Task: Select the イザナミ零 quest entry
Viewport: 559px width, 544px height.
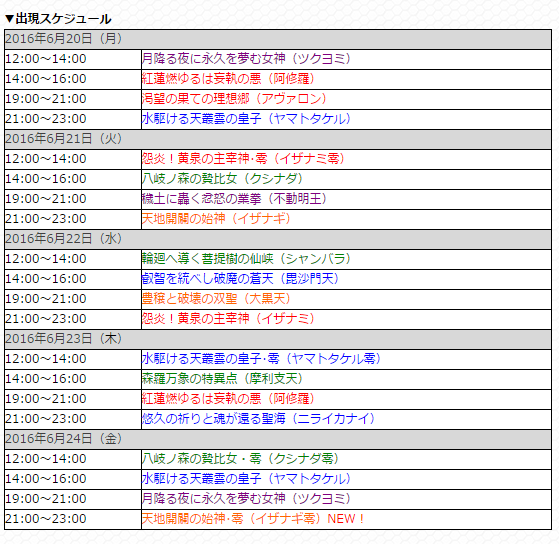Action: 243,159
